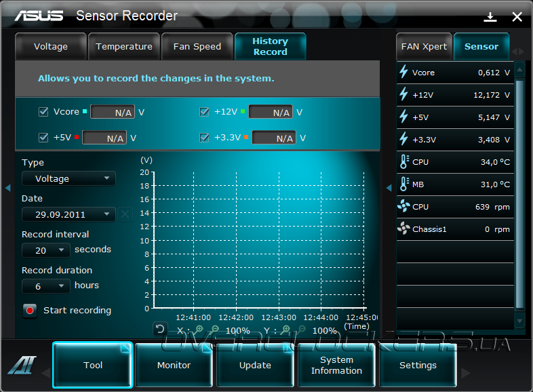Click the Vcore N/A value field
The height and width of the screenshot is (392, 533).
pos(113,112)
